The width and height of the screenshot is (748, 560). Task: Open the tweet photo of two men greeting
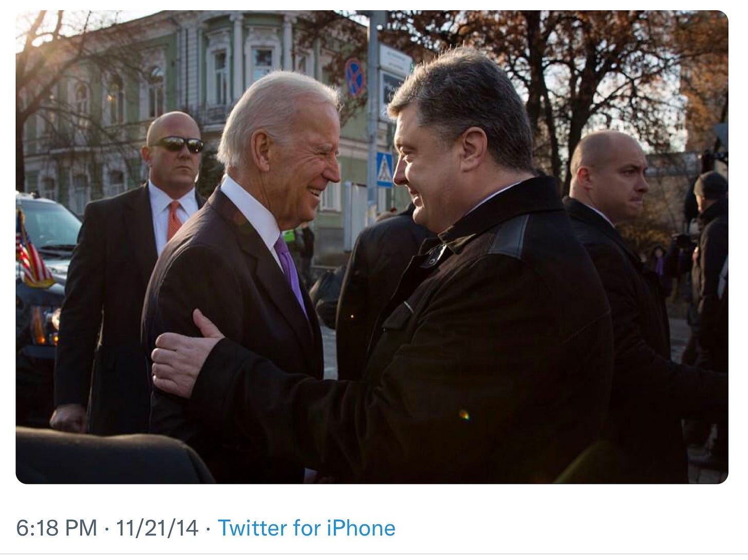372,247
